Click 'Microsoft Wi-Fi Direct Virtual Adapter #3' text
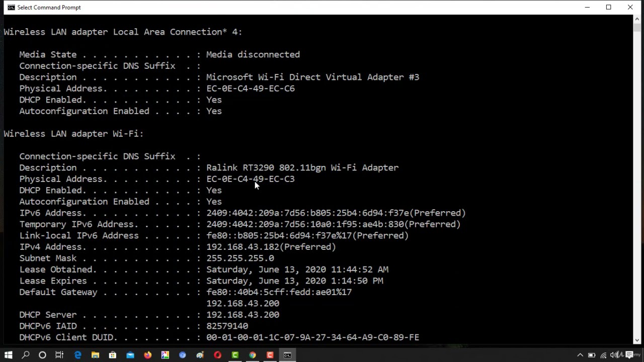The image size is (644, 362). 312,77
